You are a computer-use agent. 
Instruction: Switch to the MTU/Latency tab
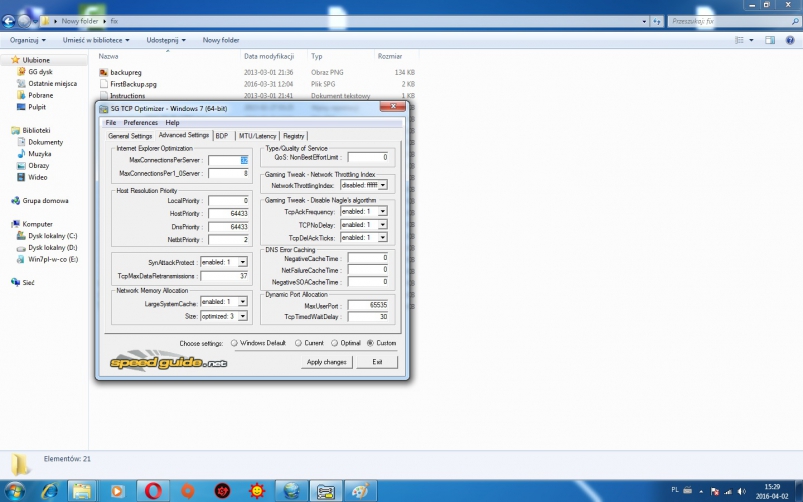coord(257,136)
